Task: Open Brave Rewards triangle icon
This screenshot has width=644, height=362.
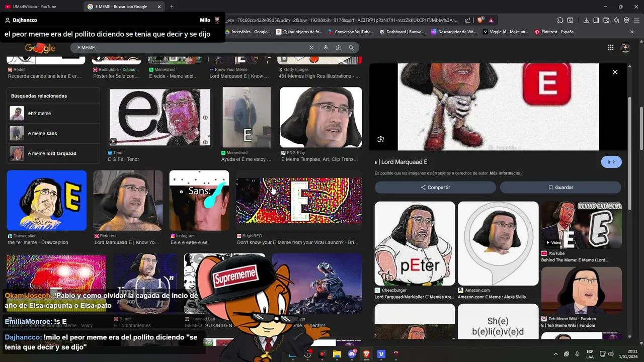Action: coord(491,20)
